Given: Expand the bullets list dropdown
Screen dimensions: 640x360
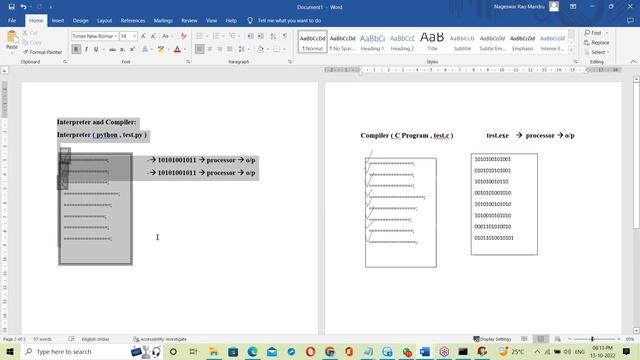Looking at the screenshot, I should 207,36.
